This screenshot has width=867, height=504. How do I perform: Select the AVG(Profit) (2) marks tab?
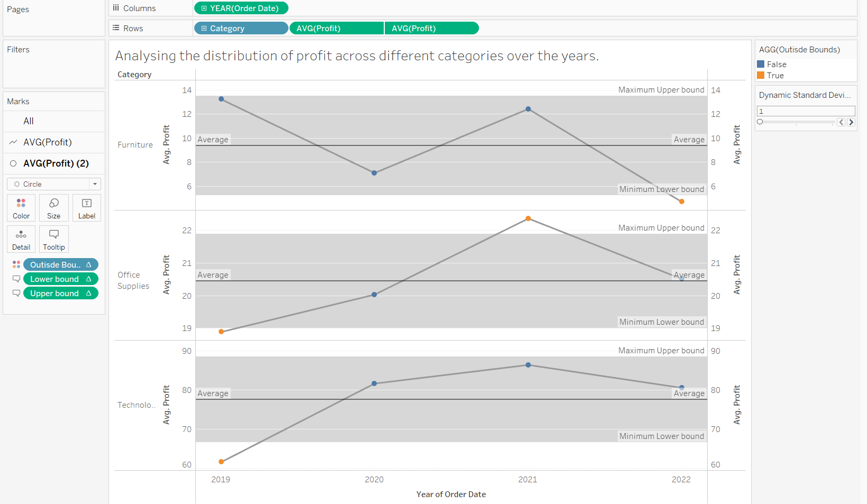(56, 163)
